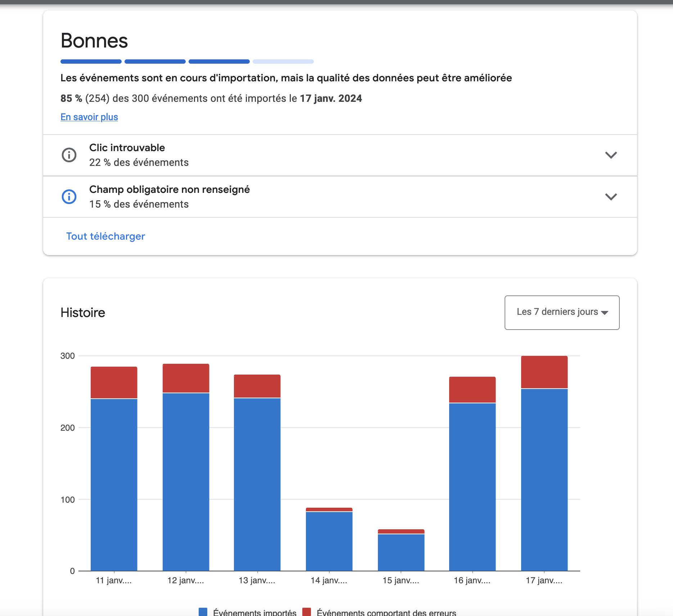
Task: Select the red bar segment for 16 janv.
Action: [x=473, y=390]
